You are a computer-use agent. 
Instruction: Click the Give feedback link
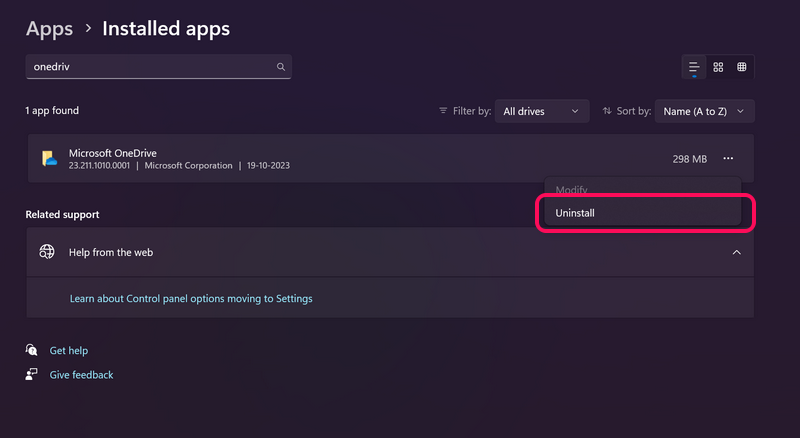[81, 375]
